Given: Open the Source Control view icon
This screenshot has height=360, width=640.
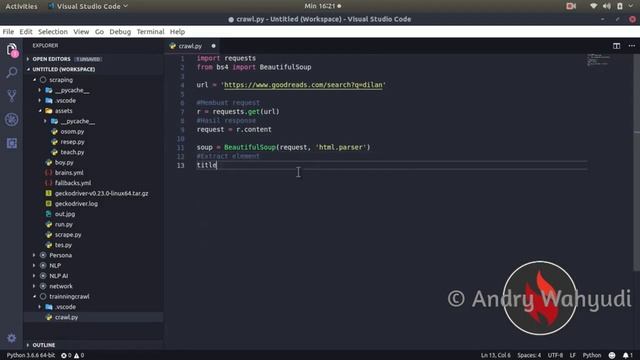Looking at the screenshot, I should pyautogui.click(x=12, y=96).
